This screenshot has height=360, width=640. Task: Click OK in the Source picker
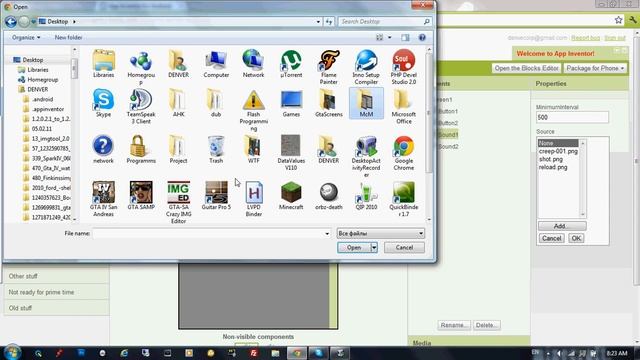(x=576, y=238)
